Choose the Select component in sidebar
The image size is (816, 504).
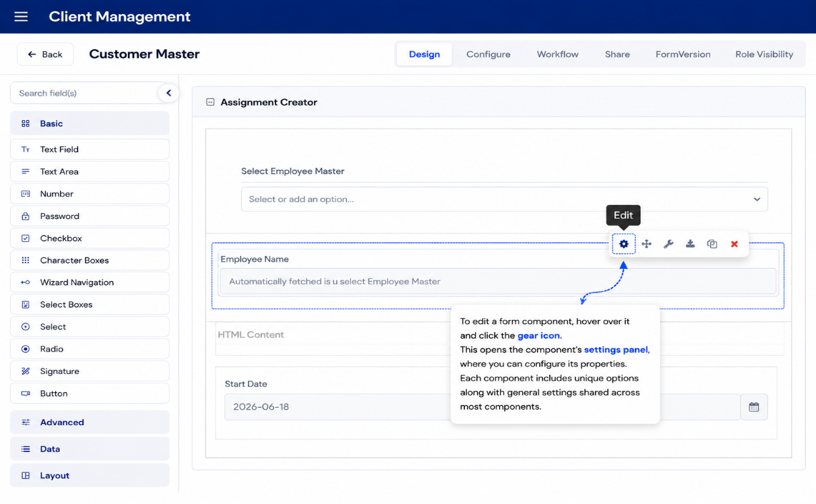(90, 327)
